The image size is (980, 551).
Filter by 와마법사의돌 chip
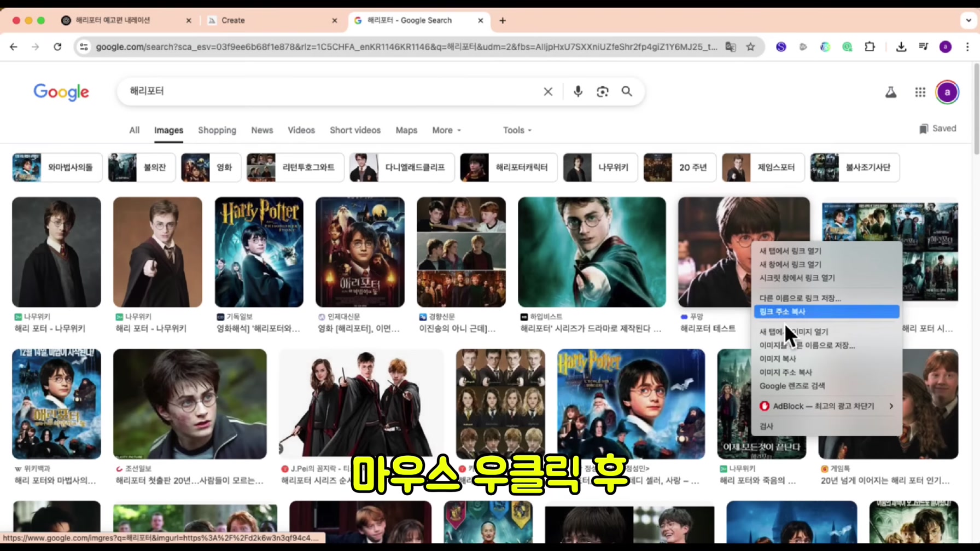[x=57, y=167]
